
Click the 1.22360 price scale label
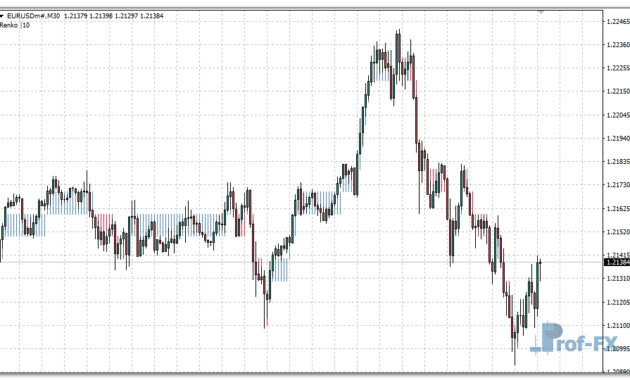point(618,45)
